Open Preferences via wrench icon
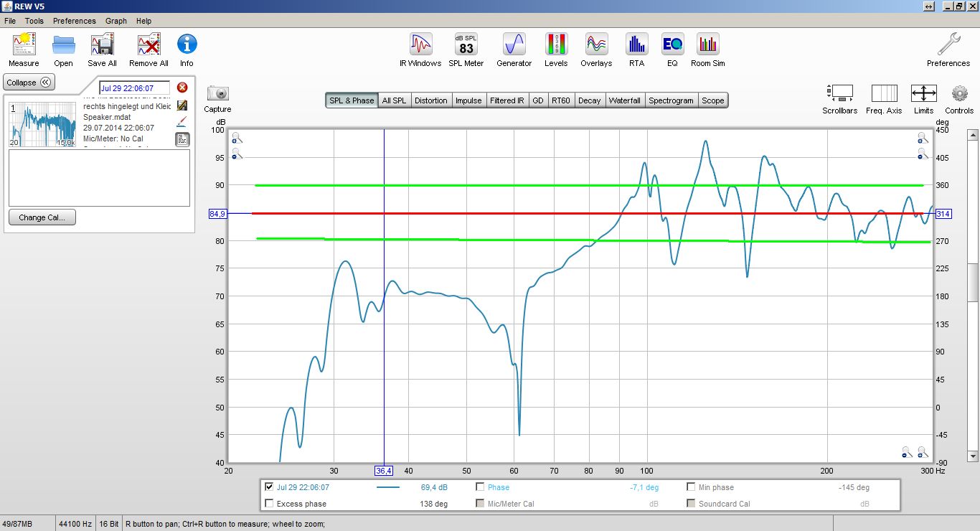Image resolution: width=980 pixels, height=531 pixels. 948,50
